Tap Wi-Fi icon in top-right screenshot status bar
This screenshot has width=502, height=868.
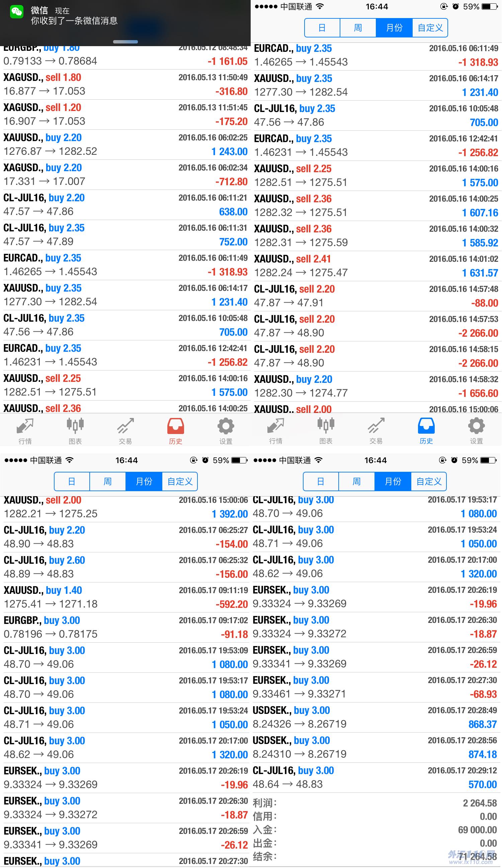(320, 7)
